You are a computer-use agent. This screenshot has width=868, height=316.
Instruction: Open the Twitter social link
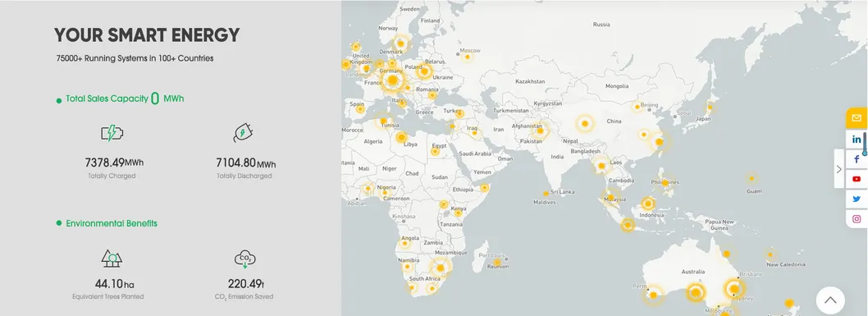point(857,199)
